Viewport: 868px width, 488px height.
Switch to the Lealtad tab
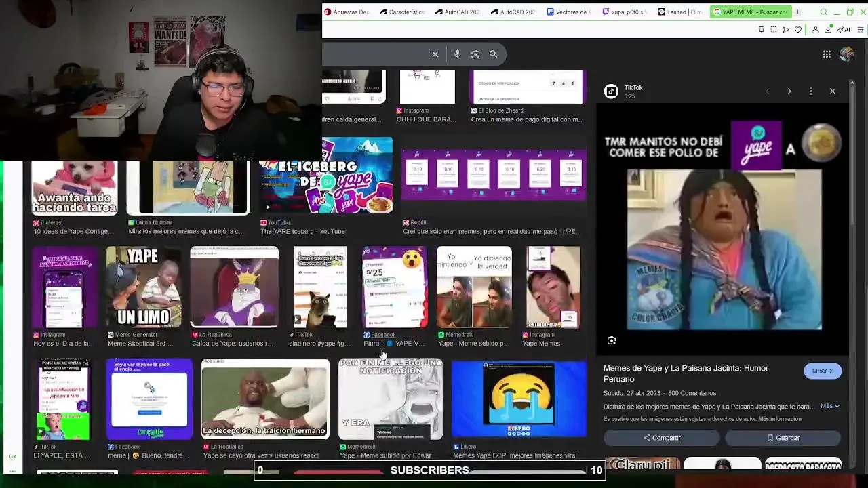[x=680, y=12]
